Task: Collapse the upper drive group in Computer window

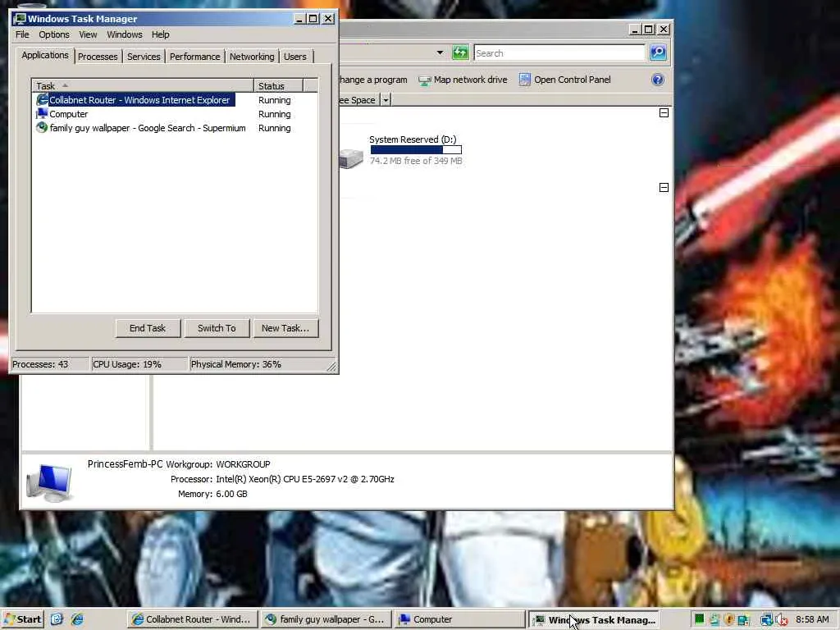Action: [664, 113]
